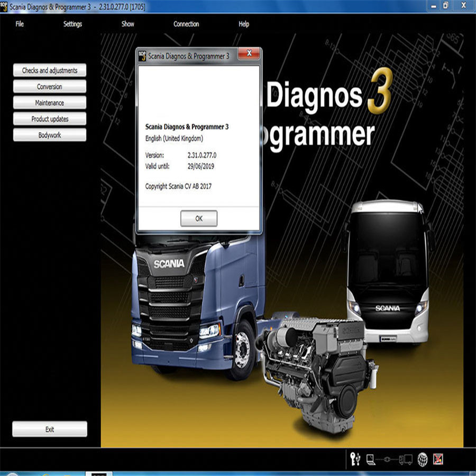Open the Connection menu
This screenshot has width=476, height=476.
tap(186, 24)
